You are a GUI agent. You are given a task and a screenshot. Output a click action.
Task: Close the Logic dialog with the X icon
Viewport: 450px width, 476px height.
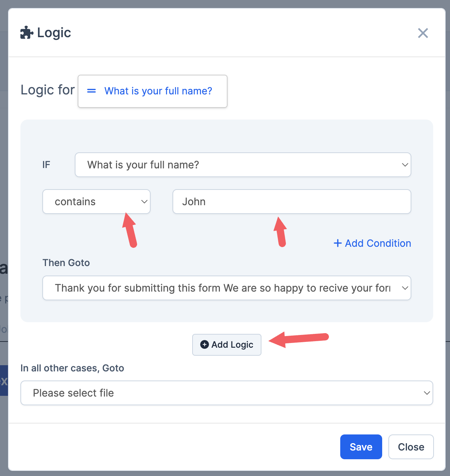tap(423, 33)
